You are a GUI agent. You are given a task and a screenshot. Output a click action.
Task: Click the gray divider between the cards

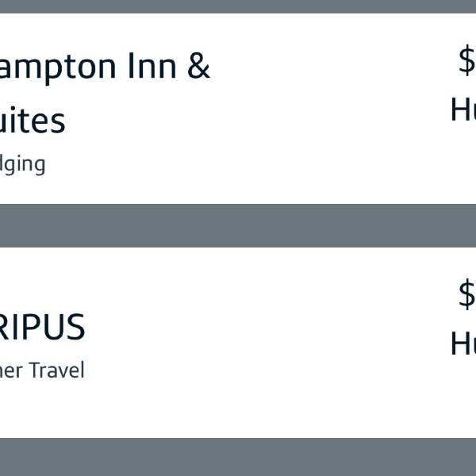238,225
